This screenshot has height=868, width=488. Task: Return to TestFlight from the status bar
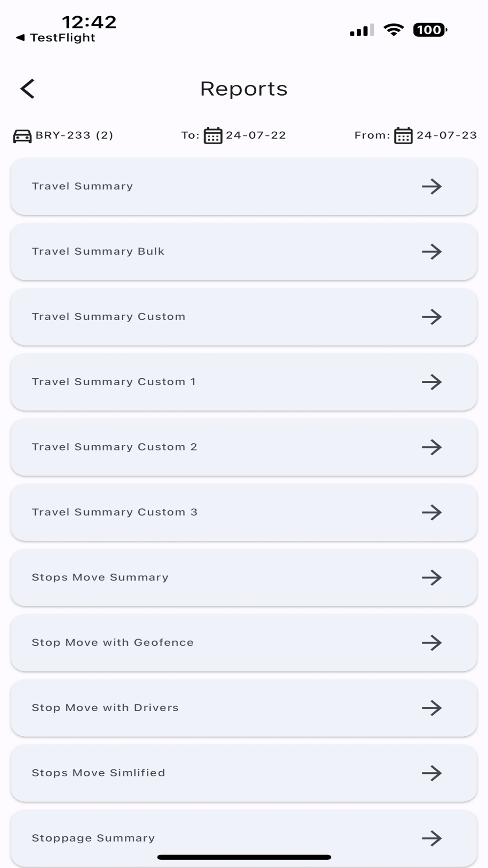56,38
